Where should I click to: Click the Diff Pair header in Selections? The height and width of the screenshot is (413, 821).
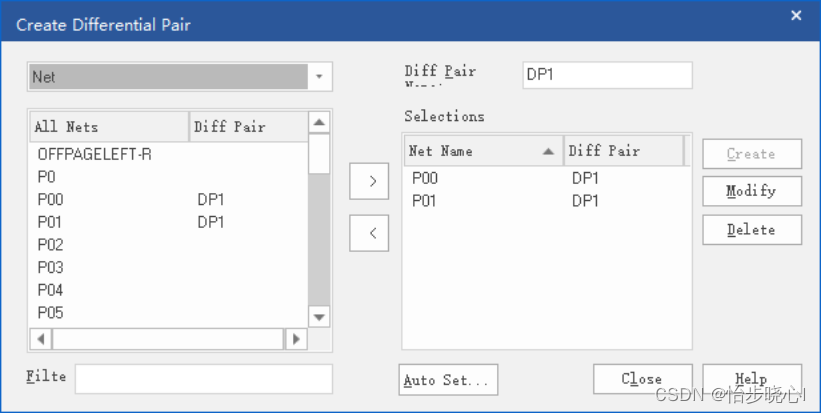point(623,151)
